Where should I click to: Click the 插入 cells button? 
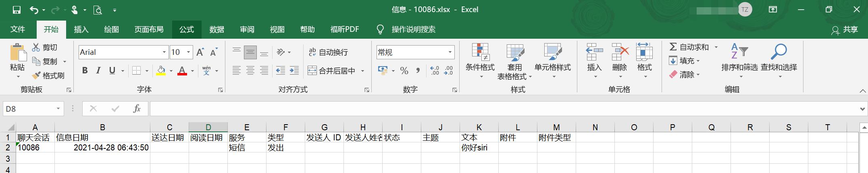point(594,61)
